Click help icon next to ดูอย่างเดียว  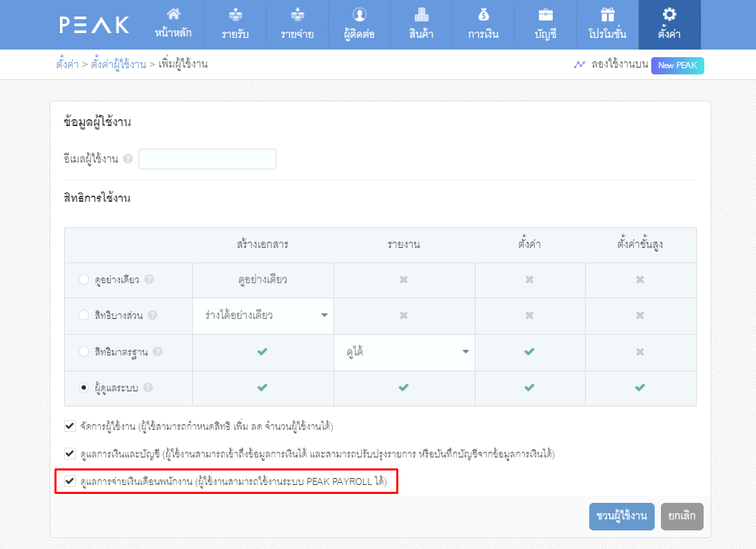coord(150,279)
